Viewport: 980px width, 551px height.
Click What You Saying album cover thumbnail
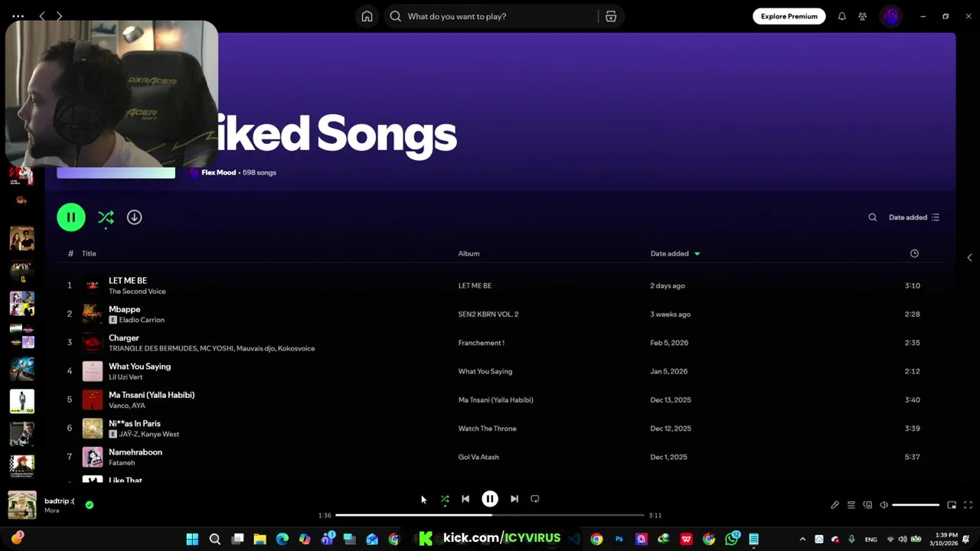(x=93, y=371)
